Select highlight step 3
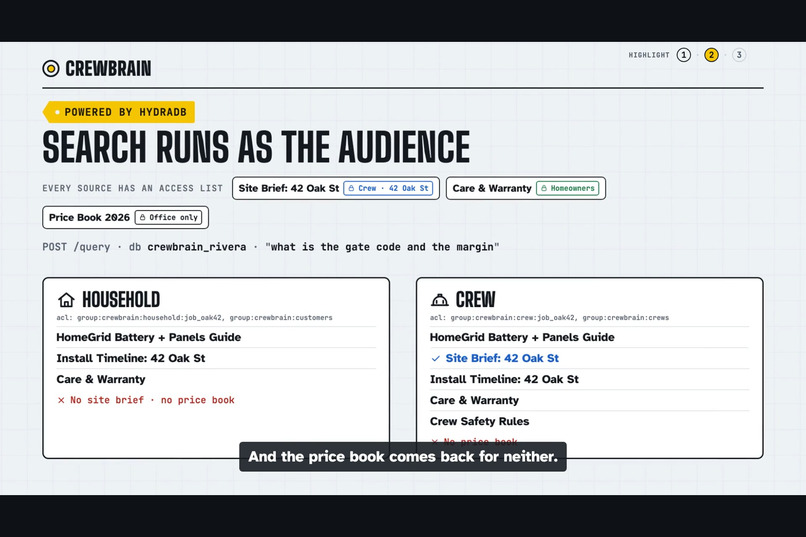Image resolution: width=806 pixels, height=537 pixels. pos(739,55)
